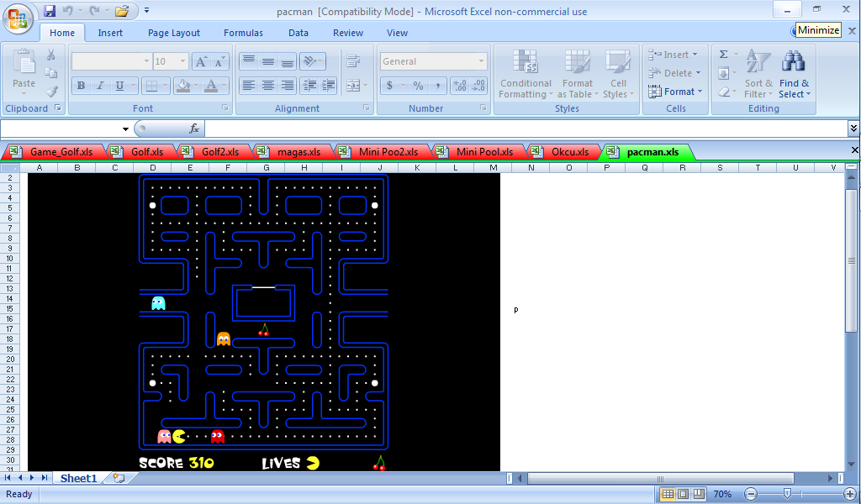
Task: Click the Shrink Font icon
Action: (219, 61)
